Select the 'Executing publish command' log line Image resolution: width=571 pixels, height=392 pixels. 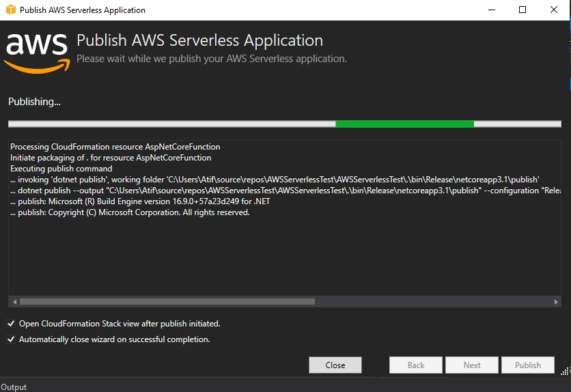click(x=61, y=169)
